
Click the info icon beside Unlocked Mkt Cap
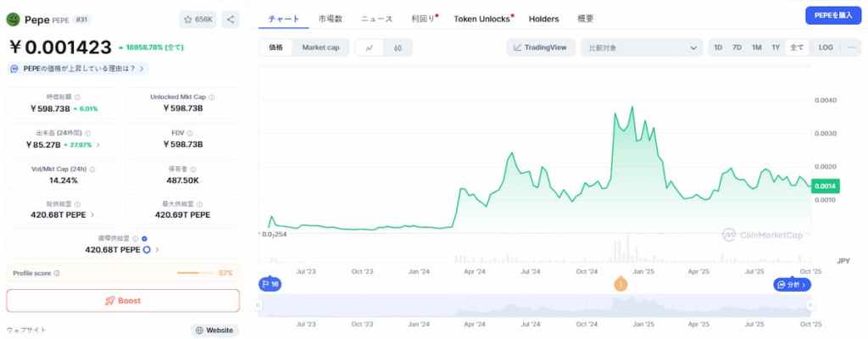coord(212,97)
